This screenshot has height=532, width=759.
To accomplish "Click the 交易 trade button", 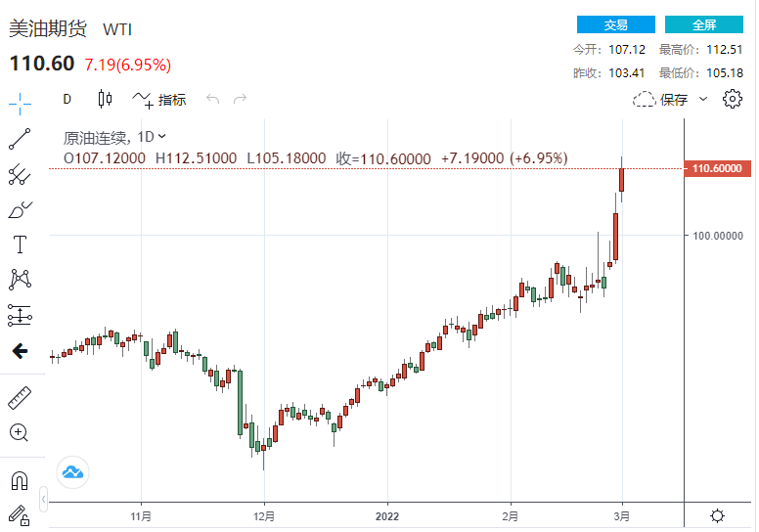I will pyautogui.click(x=616, y=24).
